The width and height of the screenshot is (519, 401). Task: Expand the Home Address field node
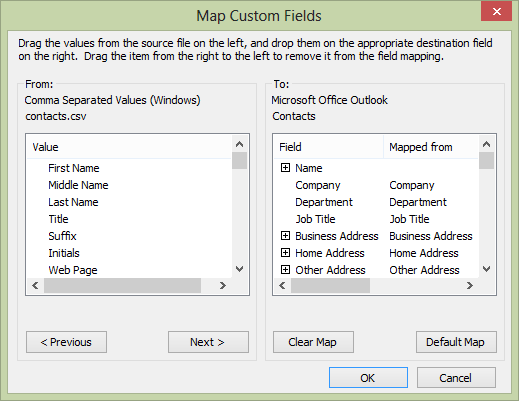pyautogui.click(x=285, y=253)
